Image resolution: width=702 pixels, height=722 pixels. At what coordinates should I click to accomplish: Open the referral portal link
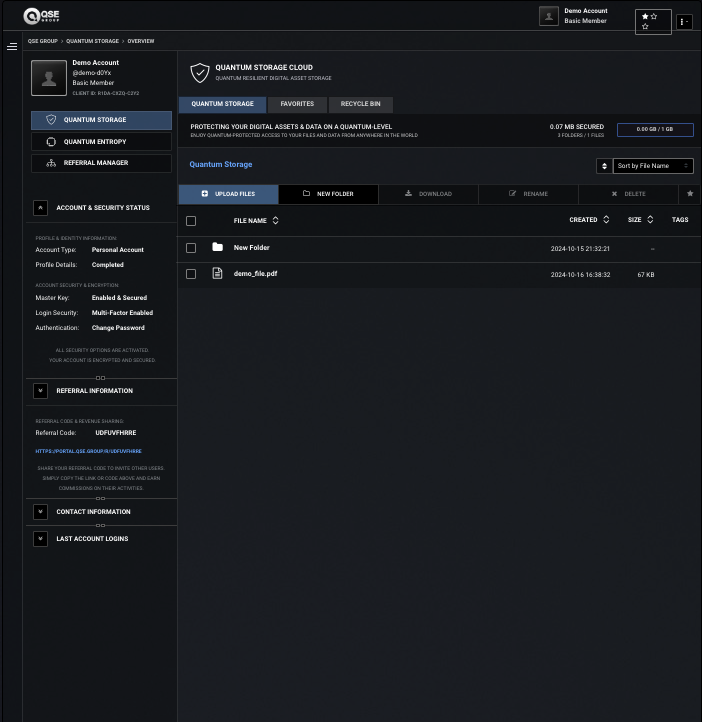point(88,451)
